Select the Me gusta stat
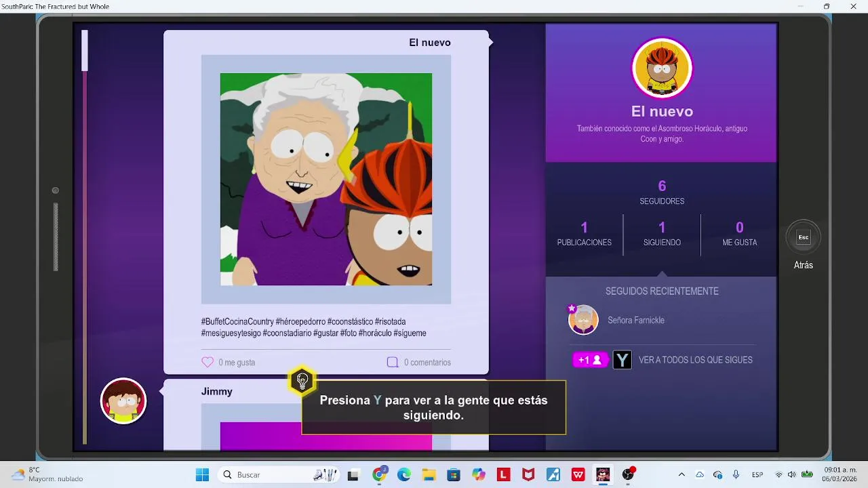Image resolution: width=868 pixels, height=488 pixels. point(739,235)
